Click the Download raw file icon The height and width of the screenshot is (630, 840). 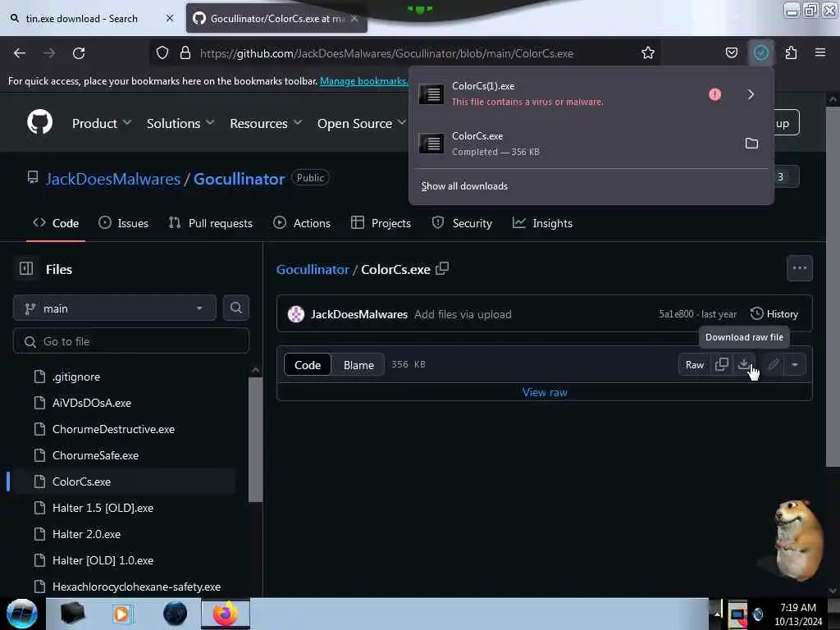(743, 364)
